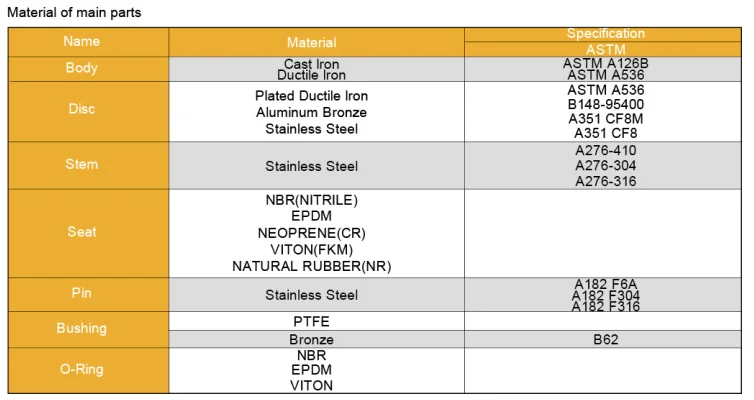The image size is (754, 400).
Task: Click the ASTM sub-header cell
Action: pyautogui.click(x=605, y=49)
